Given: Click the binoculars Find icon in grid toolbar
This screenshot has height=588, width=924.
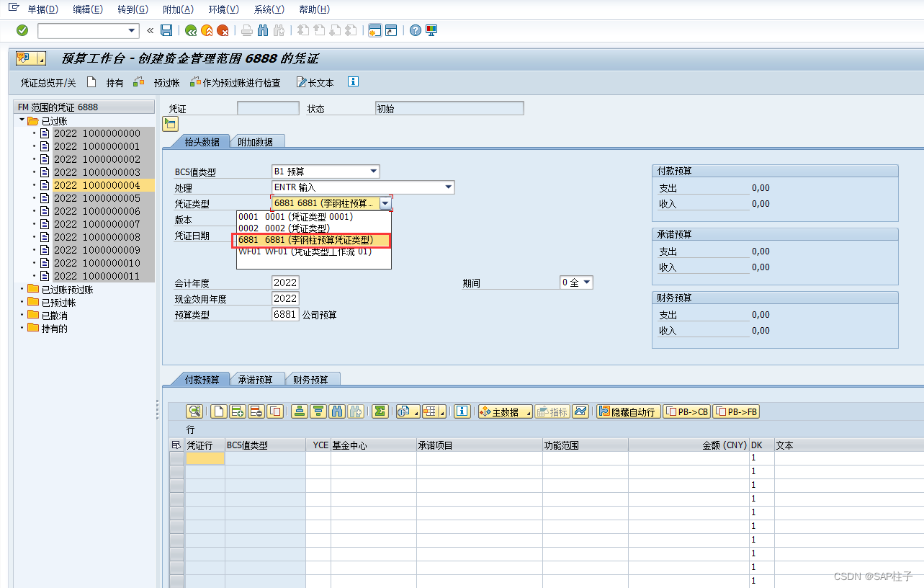Looking at the screenshot, I should tap(337, 411).
